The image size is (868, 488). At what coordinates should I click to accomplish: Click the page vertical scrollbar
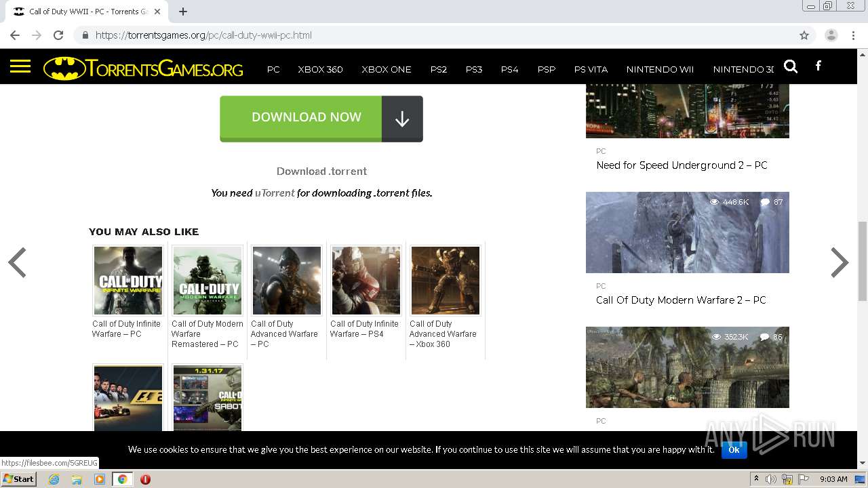click(863, 260)
